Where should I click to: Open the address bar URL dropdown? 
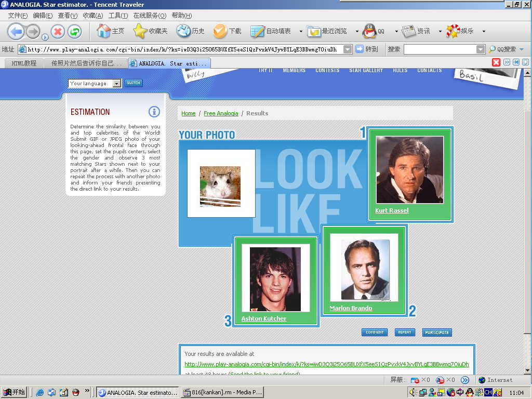pos(348,49)
